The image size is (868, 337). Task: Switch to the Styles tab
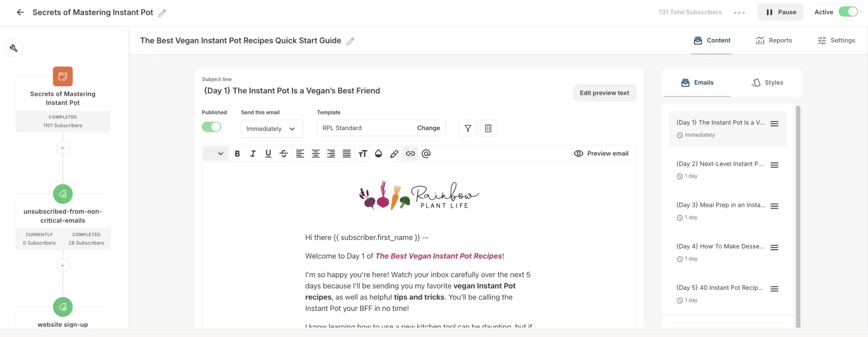(767, 82)
